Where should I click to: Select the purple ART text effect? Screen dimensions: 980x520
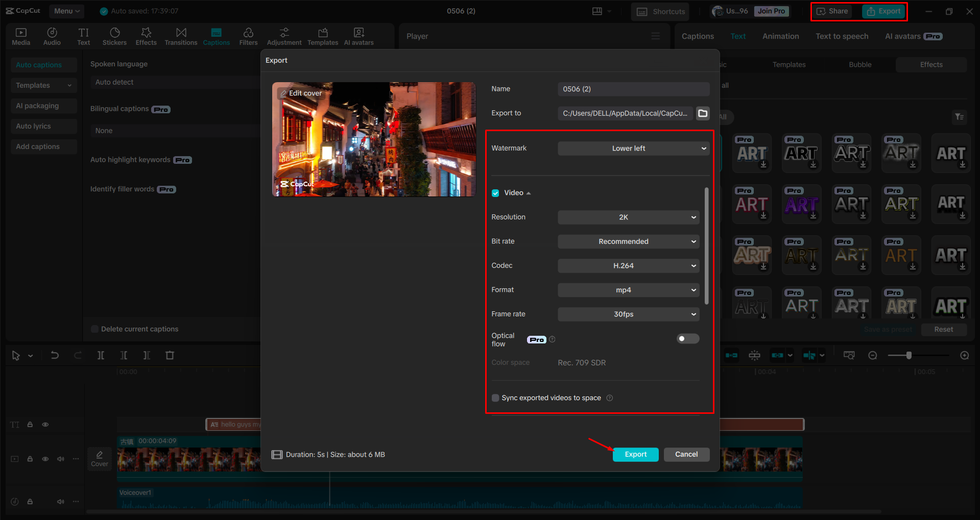[802, 204]
